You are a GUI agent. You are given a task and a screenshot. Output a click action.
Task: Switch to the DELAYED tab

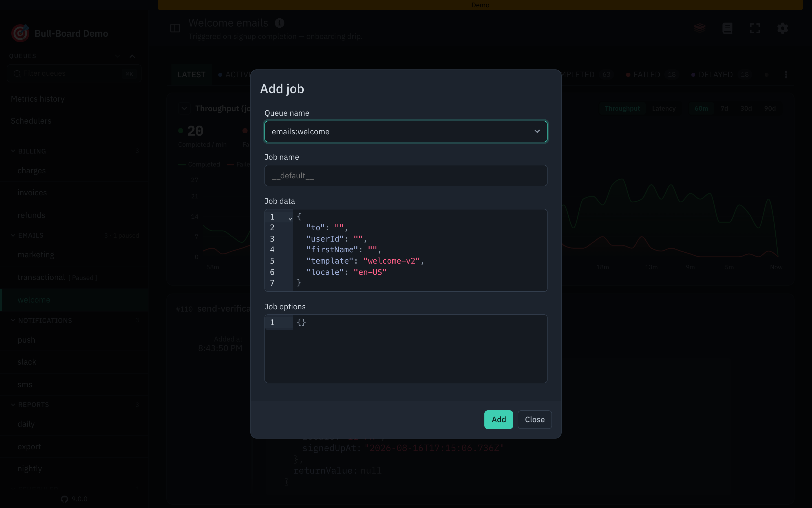click(x=721, y=75)
